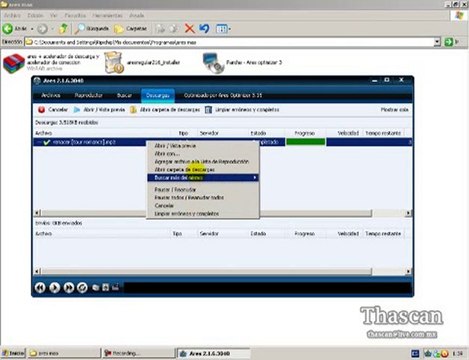This screenshot has width=469, height=360.
Task: Click the Explorer Back arrow icon
Action: click(8, 29)
